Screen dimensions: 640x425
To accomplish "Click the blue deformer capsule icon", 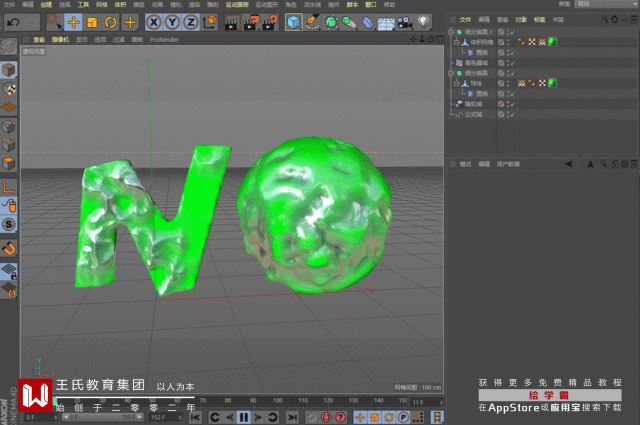I will tap(368, 23).
